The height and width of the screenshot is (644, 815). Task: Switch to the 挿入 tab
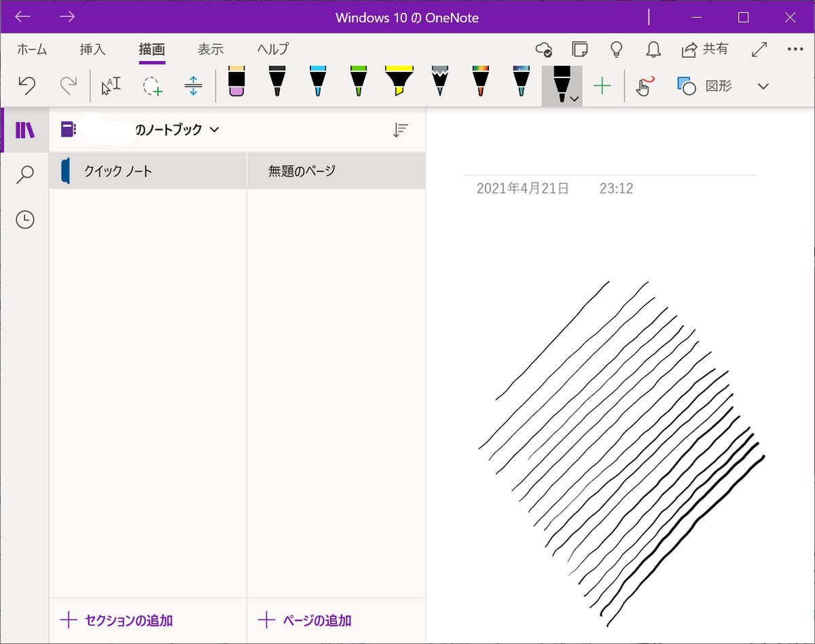pos(92,49)
